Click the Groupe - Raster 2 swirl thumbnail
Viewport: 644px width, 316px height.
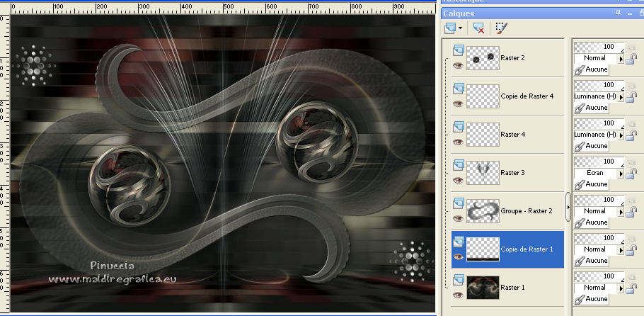(x=483, y=211)
